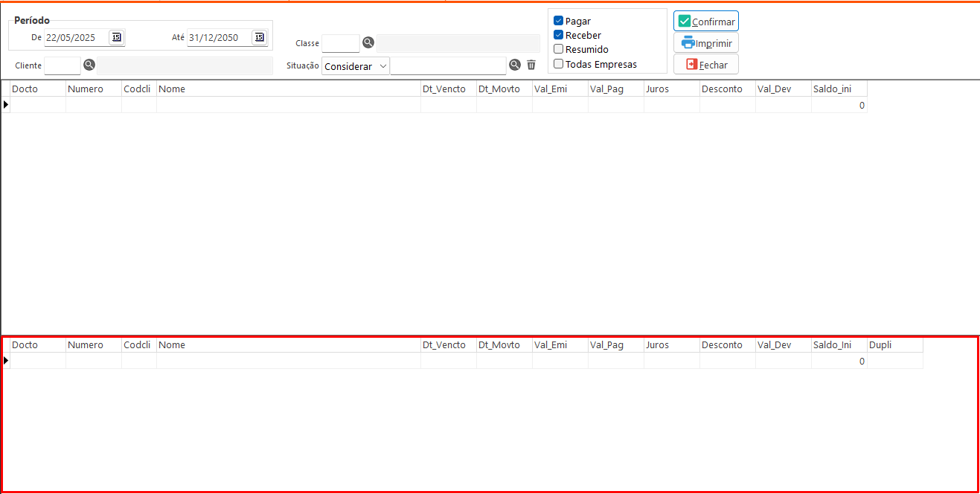Click Nome column header in upper grid

point(288,89)
